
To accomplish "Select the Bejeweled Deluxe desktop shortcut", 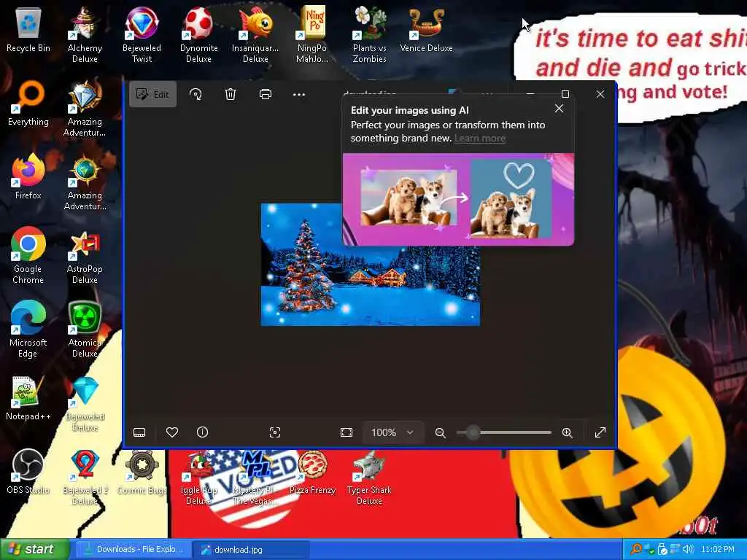I will [x=85, y=404].
